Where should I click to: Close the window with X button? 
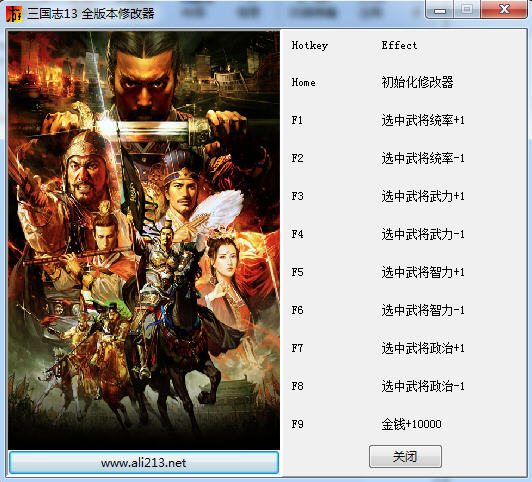click(x=504, y=9)
